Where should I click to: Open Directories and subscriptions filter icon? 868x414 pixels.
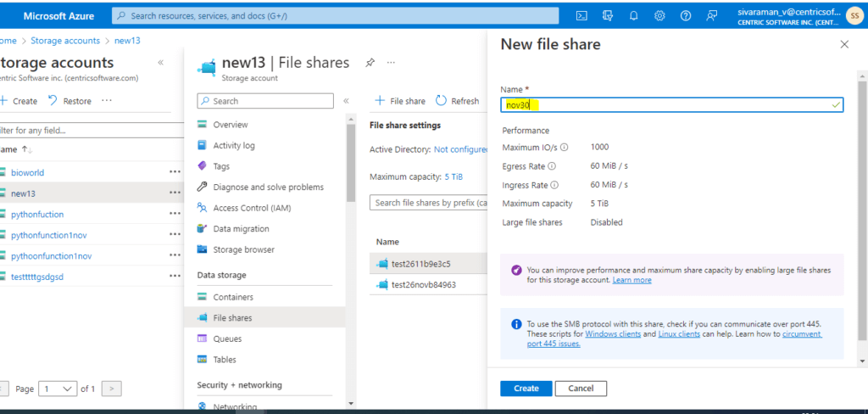pyautogui.click(x=608, y=16)
